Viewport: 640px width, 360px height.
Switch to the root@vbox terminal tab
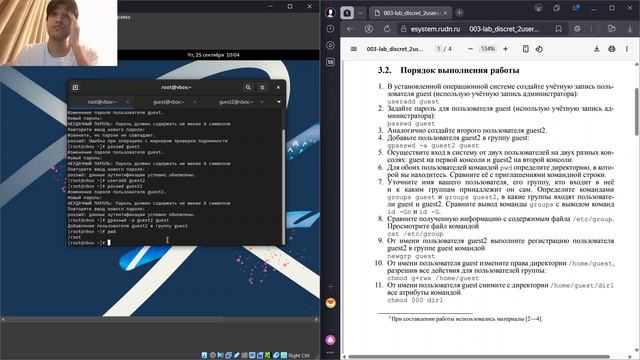click(102, 102)
